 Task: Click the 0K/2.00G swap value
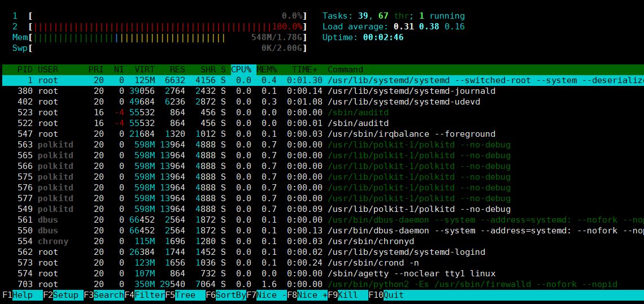click(x=282, y=48)
